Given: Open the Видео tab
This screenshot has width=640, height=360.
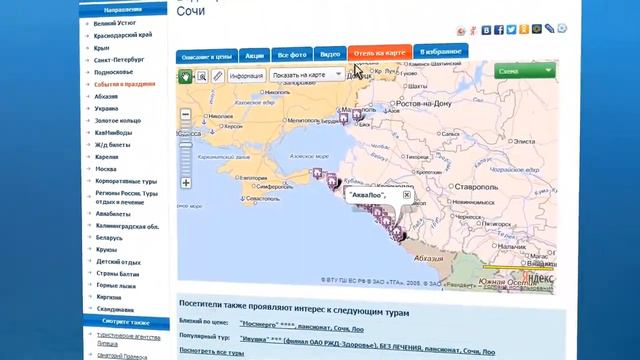Looking at the screenshot, I should click(x=330, y=54).
